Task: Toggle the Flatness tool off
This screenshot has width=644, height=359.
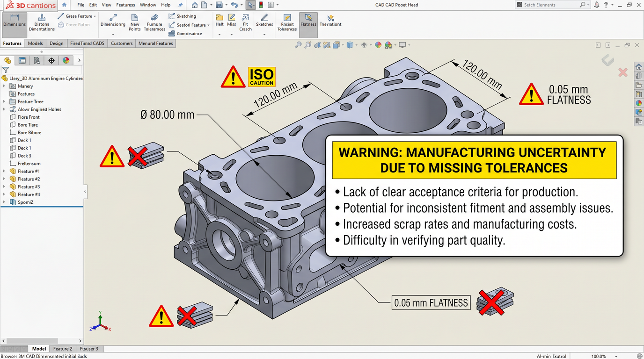Action: coord(308,22)
